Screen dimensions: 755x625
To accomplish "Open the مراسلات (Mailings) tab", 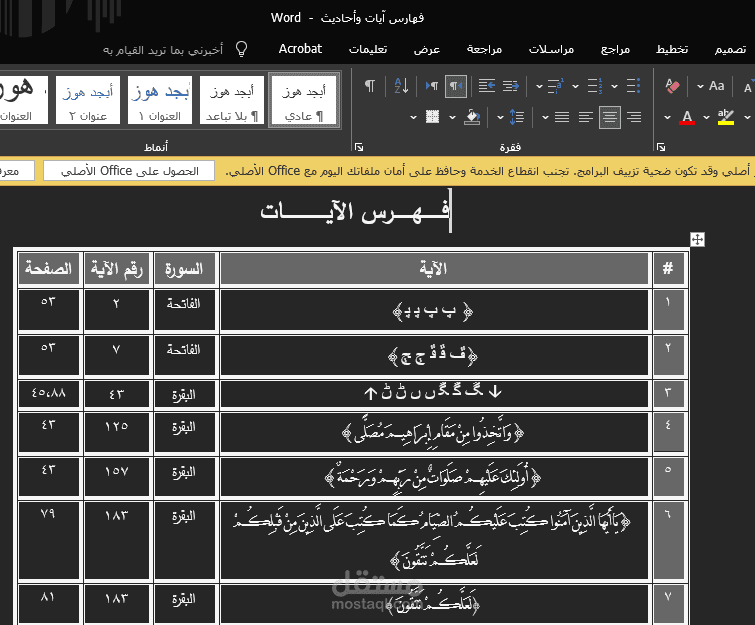I will 551,49.
